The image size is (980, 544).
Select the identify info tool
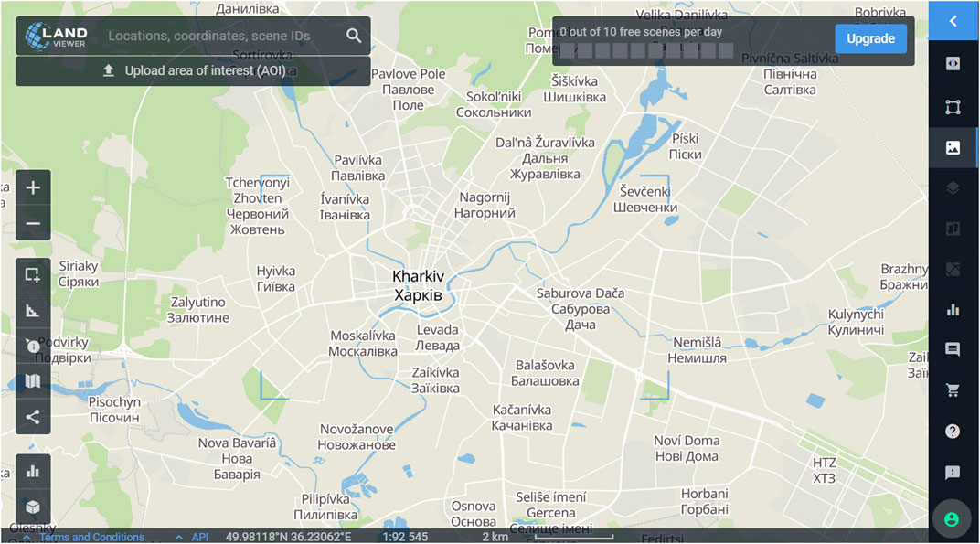pyautogui.click(x=33, y=346)
